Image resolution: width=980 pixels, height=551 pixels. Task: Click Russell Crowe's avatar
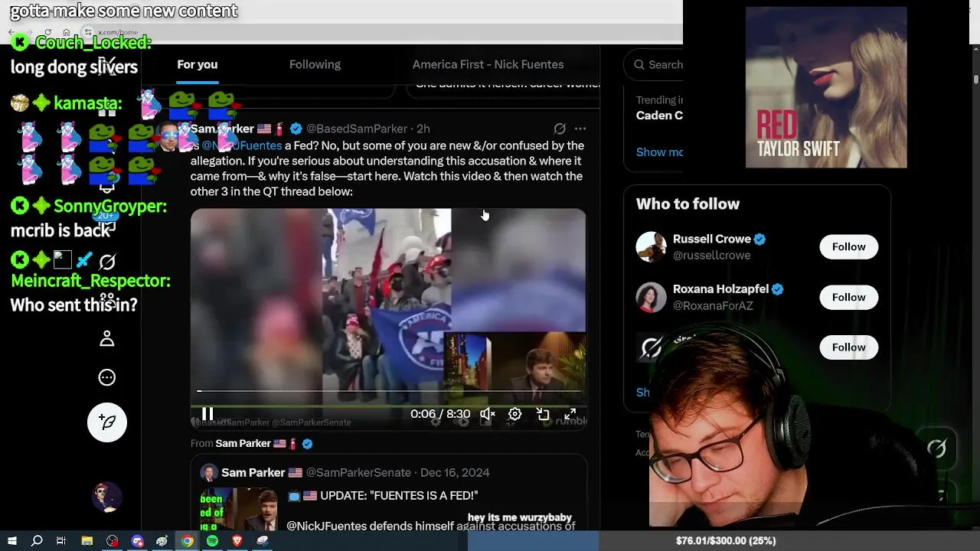pos(651,246)
